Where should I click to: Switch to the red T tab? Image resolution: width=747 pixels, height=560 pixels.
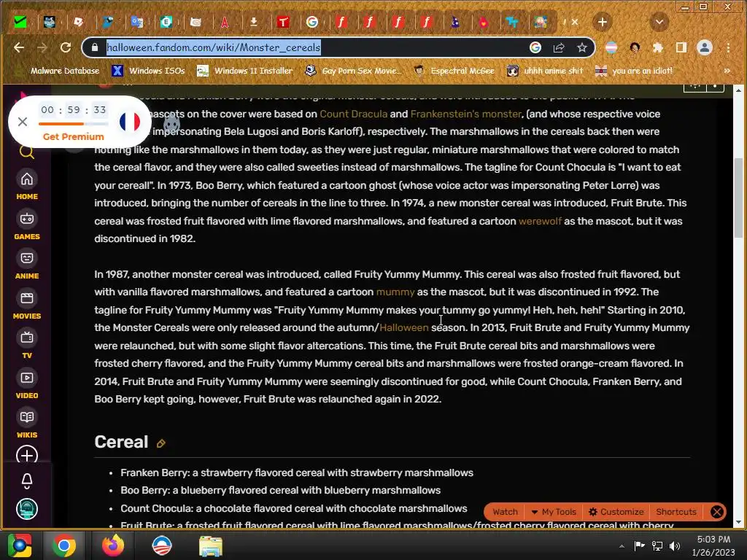(283, 22)
